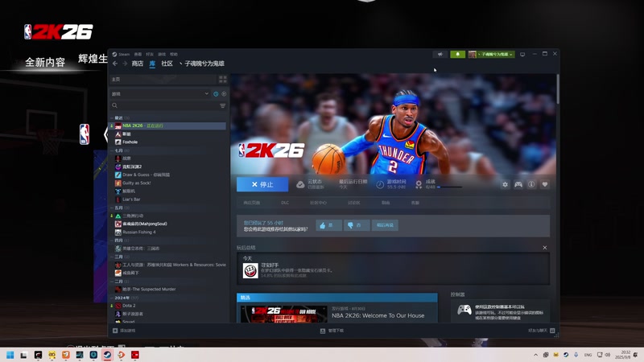
Task: Collapse the 二月 (February) group
Action: point(118,282)
